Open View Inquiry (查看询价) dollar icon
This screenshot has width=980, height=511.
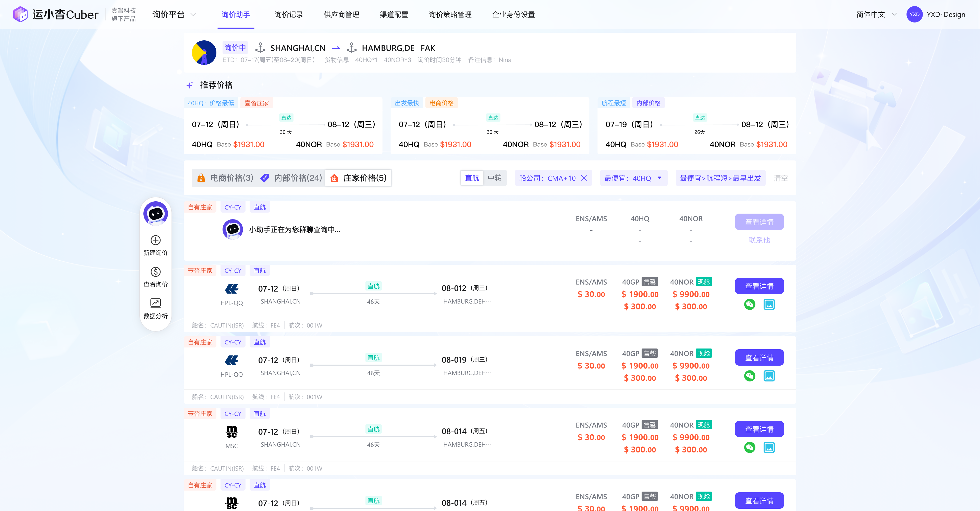coord(155,272)
